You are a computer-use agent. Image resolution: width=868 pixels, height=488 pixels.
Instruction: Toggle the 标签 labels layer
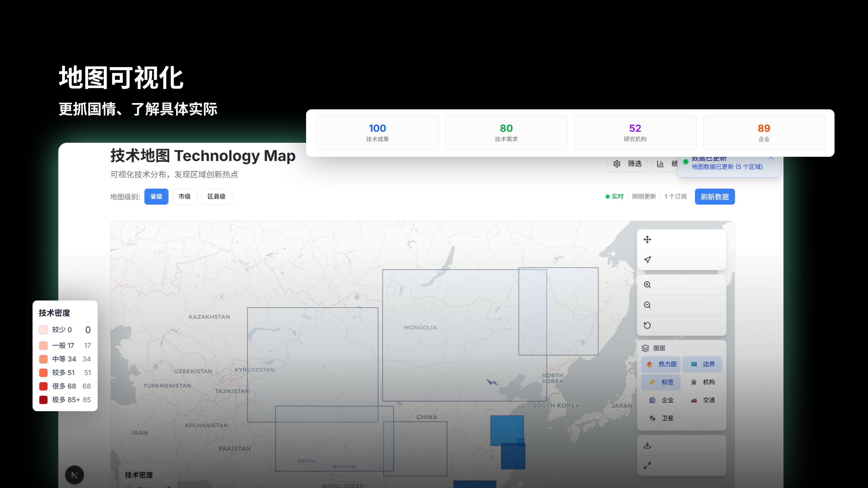coord(661,382)
